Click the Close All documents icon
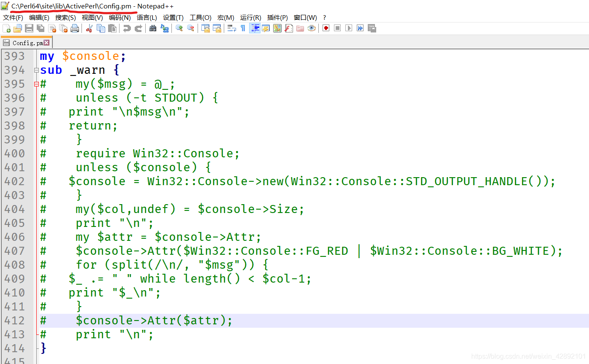589x364 pixels. tap(63, 28)
